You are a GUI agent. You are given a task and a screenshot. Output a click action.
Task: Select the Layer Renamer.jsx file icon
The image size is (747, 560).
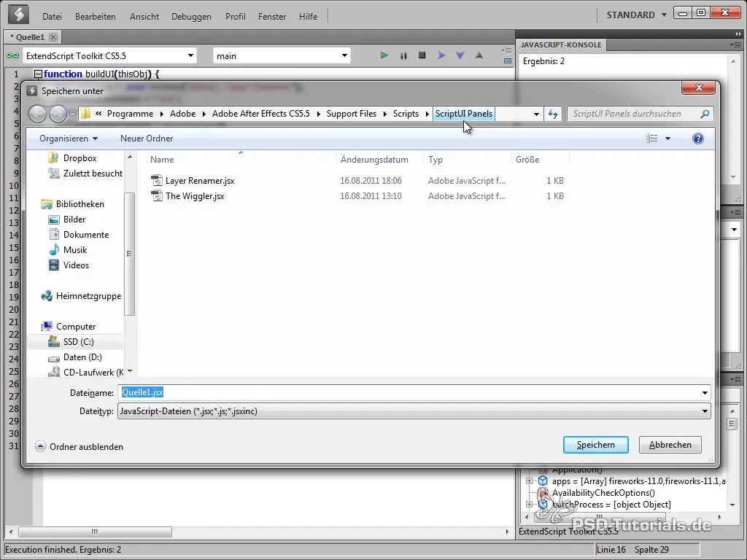(156, 181)
